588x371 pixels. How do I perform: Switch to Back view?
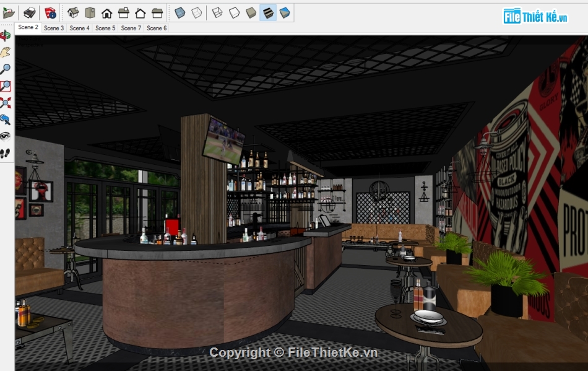point(141,14)
